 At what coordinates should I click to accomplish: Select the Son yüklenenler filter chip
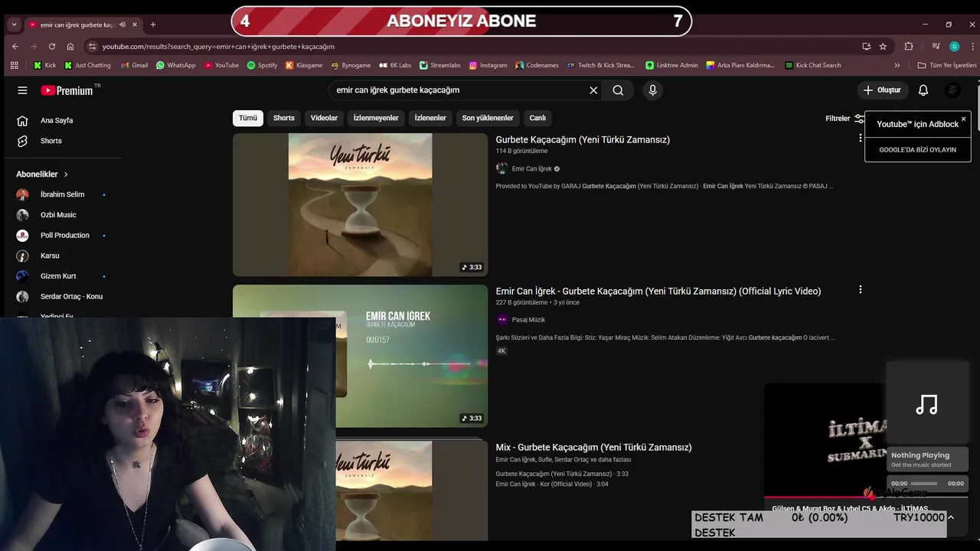coord(488,118)
